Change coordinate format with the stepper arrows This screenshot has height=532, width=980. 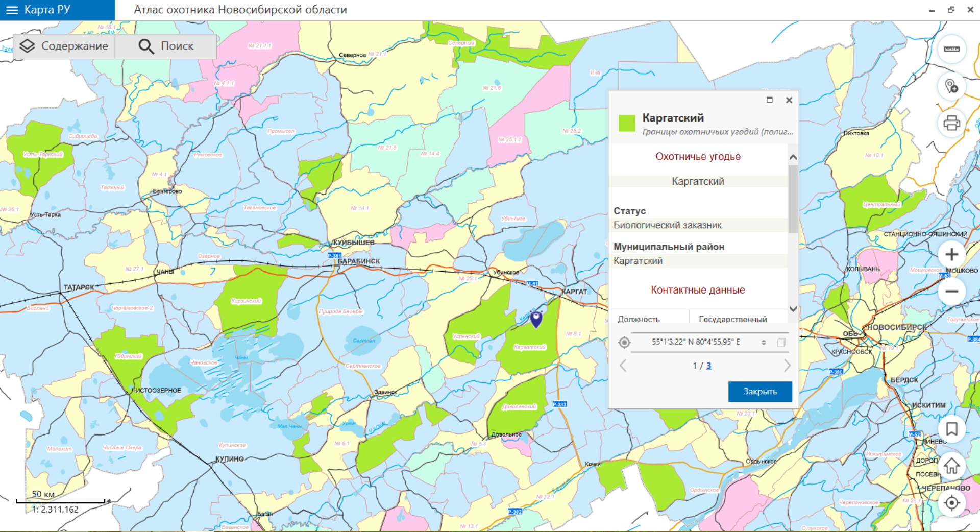pos(764,342)
